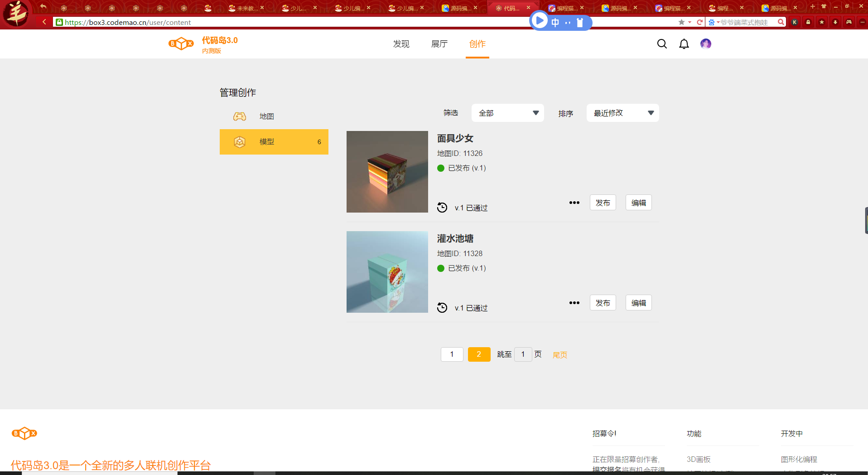Open 面具少女 model thumbnail
The width and height of the screenshot is (868, 475).
click(387, 172)
